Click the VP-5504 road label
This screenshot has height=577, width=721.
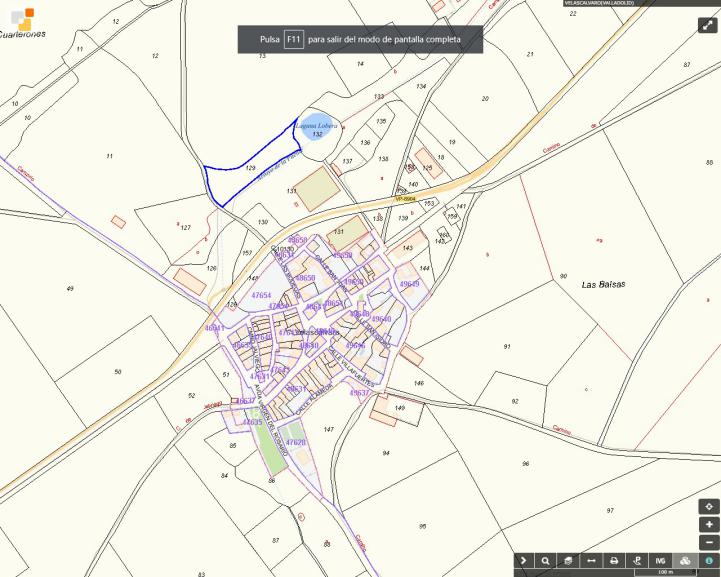click(x=406, y=199)
